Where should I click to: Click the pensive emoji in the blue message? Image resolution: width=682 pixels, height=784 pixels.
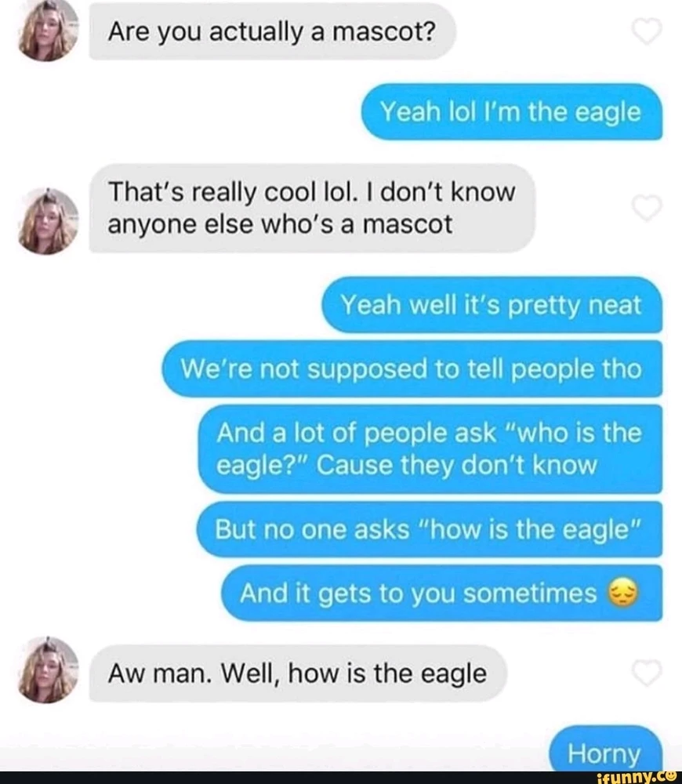(622, 593)
